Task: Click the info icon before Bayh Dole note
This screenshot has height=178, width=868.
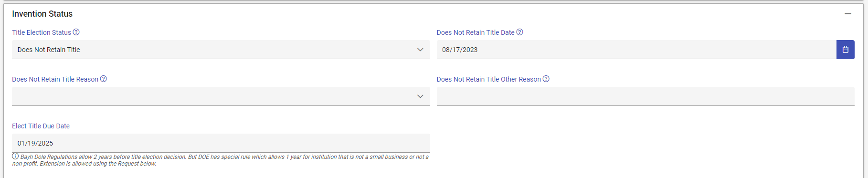Action: [x=15, y=156]
